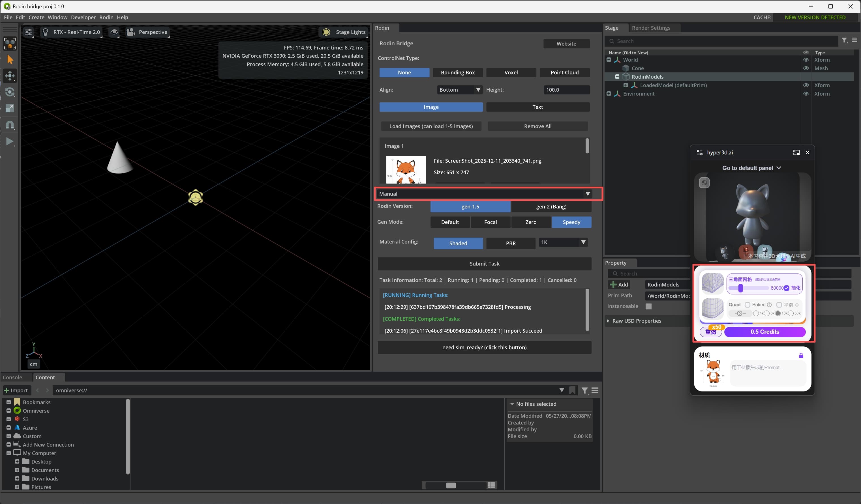Open the 1K texture resolution dropdown
The height and width of the screenshot is (504, 861).
pyautogui.click(x=563, y=242)
